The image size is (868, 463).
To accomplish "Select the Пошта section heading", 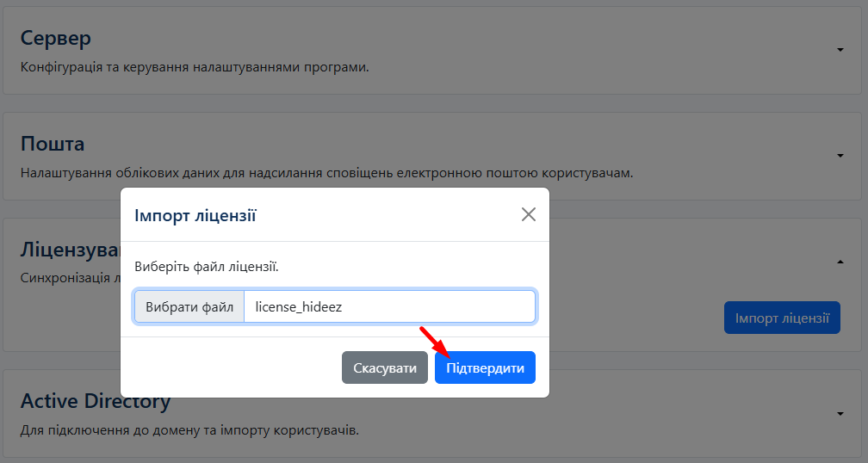I will pos(53,144).
